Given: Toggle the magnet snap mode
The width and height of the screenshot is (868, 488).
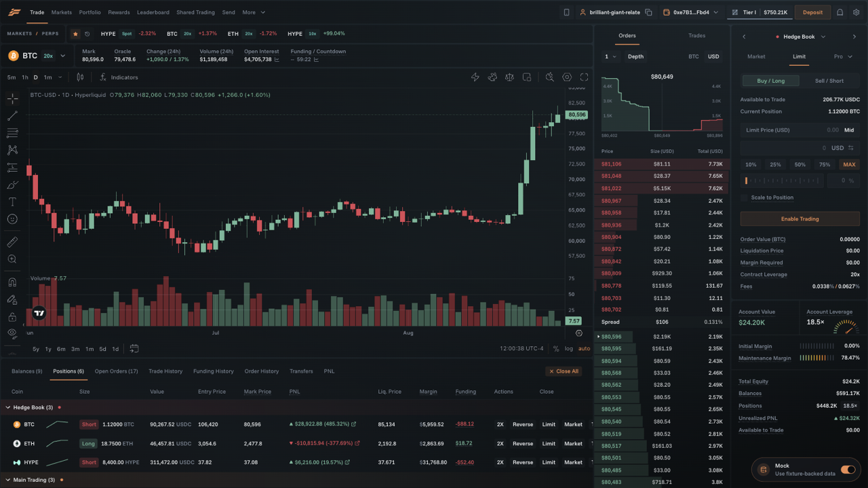Looking at the screenshot, I should pos(12,282).
